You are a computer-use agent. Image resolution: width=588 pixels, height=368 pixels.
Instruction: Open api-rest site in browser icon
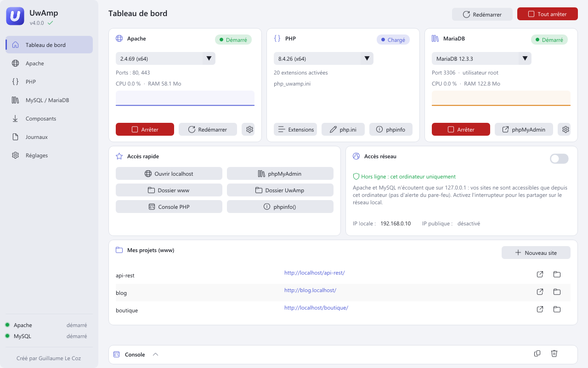(540, 275)
